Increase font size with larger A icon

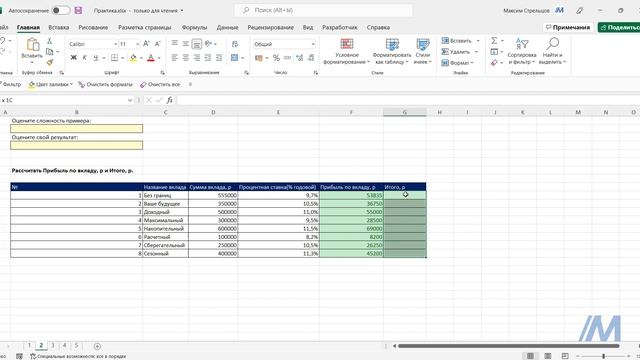146,44
